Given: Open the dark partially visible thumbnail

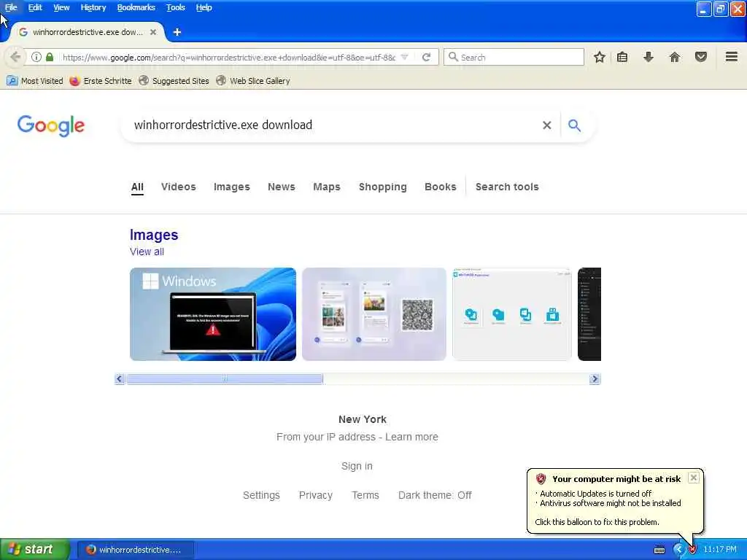Looking at the screenshot, I should point(589,314).
